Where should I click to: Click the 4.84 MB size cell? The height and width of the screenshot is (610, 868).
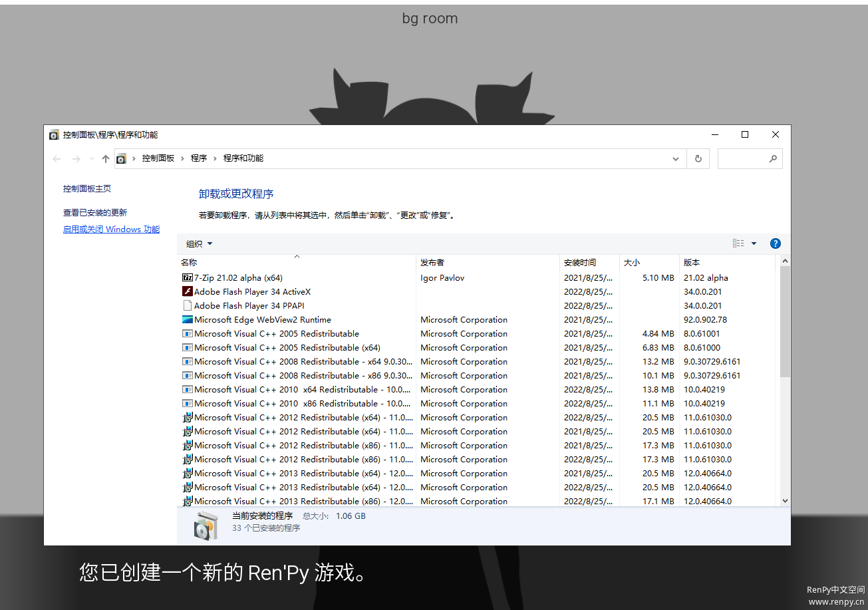658,333
